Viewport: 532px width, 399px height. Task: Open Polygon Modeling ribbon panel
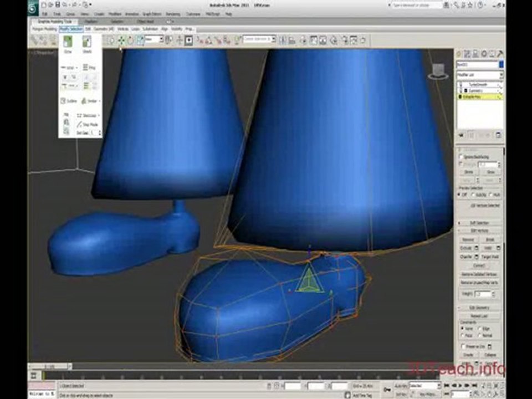pyautogui.click(x=44, y=29)
